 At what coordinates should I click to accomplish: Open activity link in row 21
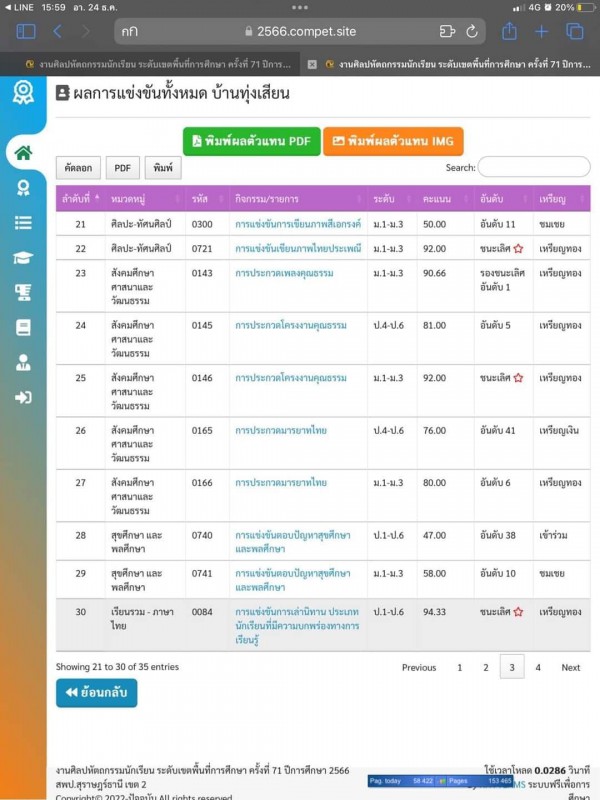[298, 224]
